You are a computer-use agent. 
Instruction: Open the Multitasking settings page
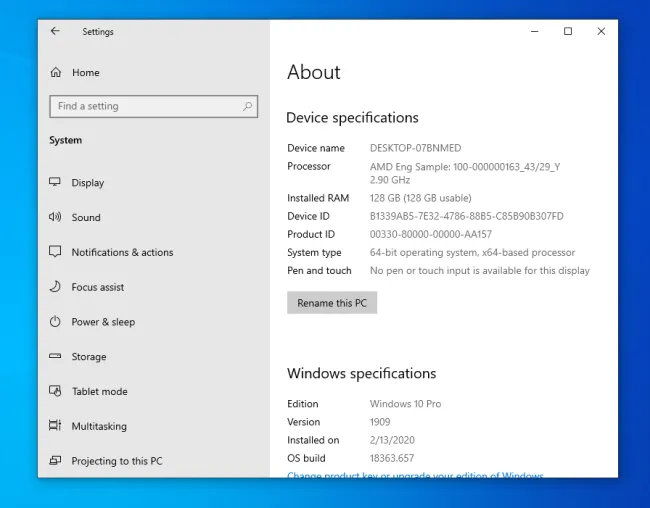coord(99,426)
